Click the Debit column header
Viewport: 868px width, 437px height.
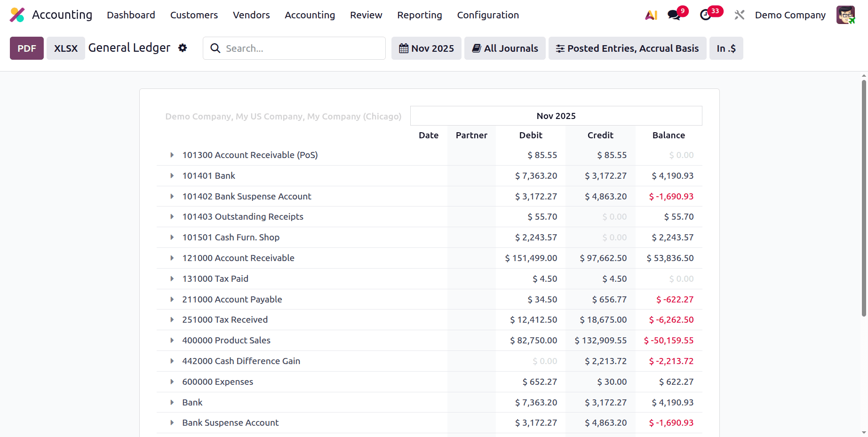point(531,135)
